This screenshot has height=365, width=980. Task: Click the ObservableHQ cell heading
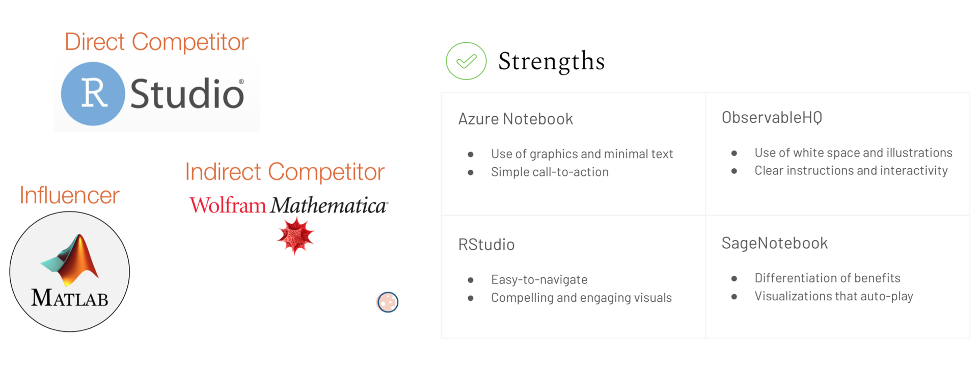pos(772,118)
